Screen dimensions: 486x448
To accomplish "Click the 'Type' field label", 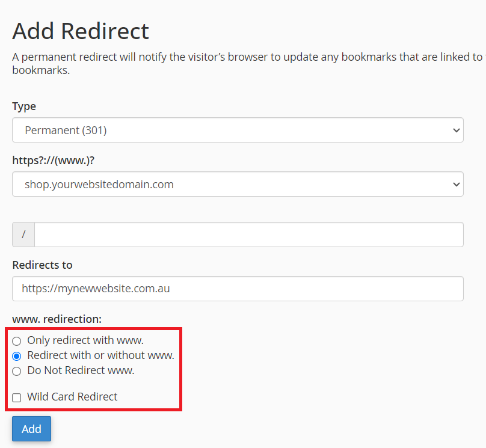I will pos(24,106).
